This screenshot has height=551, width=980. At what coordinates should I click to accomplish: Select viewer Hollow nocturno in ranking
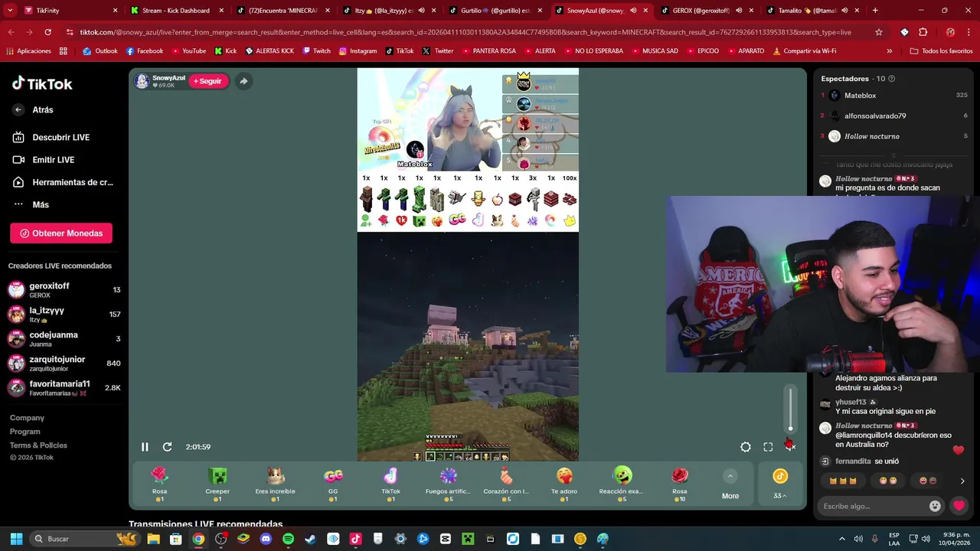(894, 136)
